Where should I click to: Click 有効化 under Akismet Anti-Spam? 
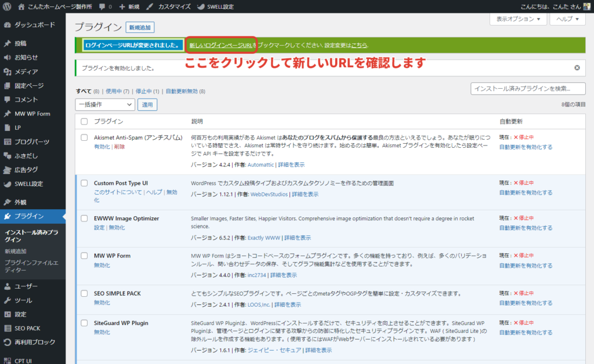pos(102,147)
